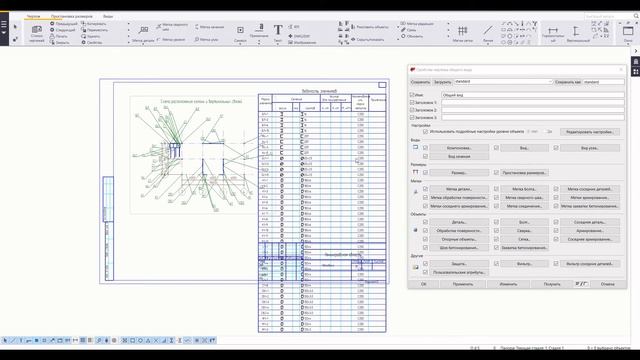Expand the standard settings combo box
Screen dimensions: 640x360
click(x=549, y=82)
